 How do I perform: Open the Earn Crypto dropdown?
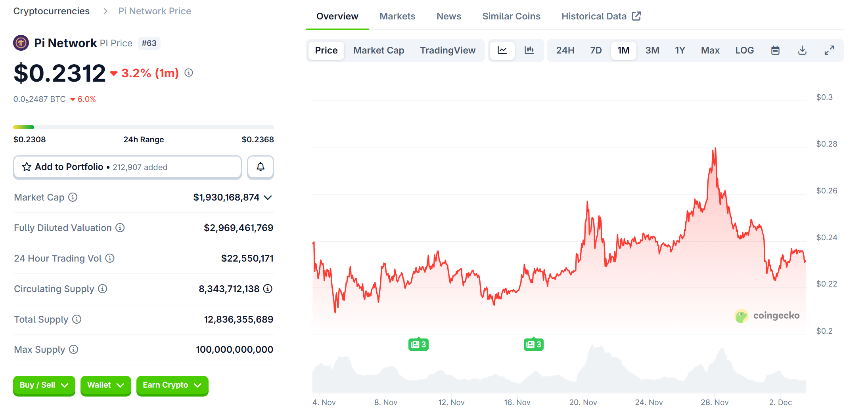(172, 385)
